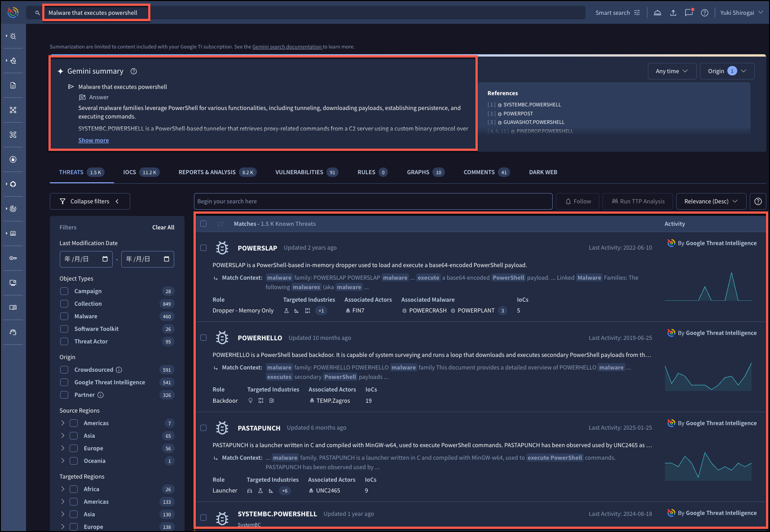Toggle the select-all matches checkbox
Screen dimensions: 770x532
203,224
